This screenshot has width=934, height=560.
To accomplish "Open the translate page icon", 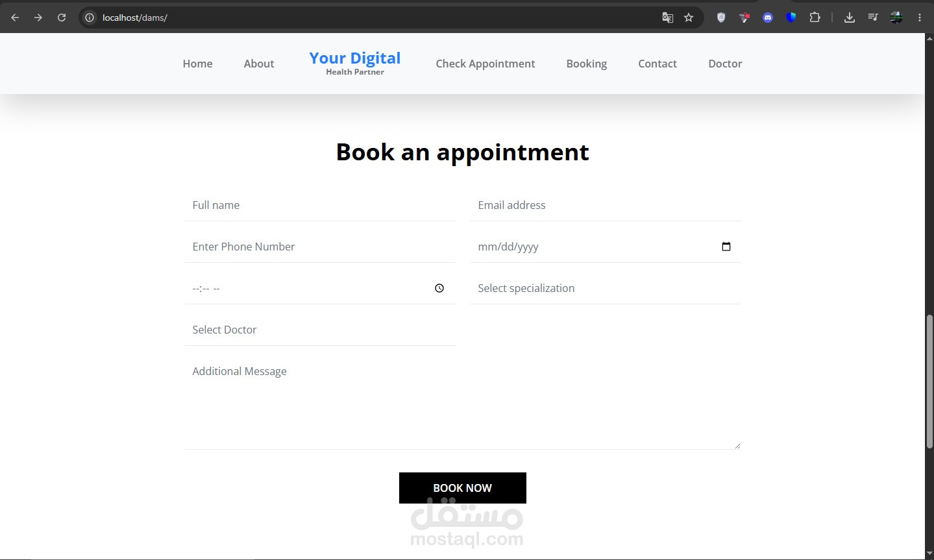I will click(667, 18).
